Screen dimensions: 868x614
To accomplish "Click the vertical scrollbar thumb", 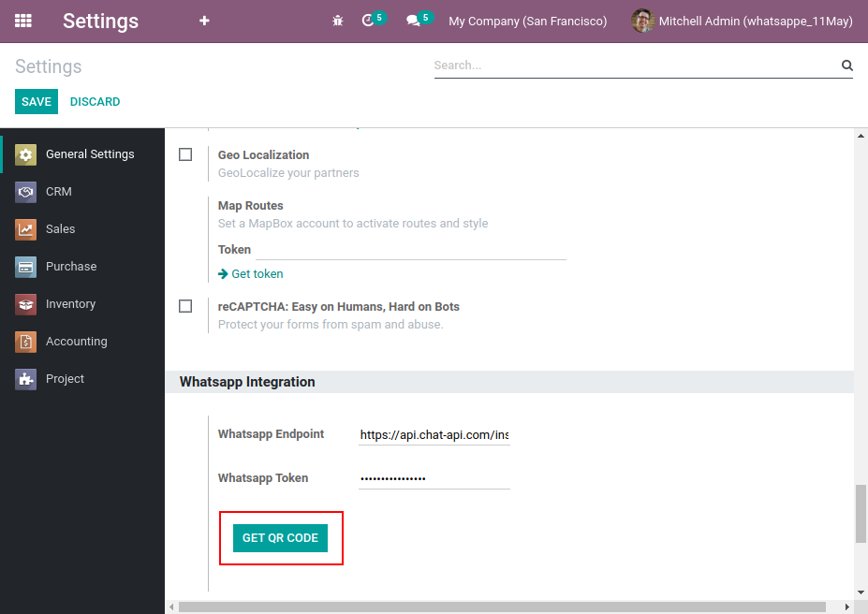I will [x=861, y=515].
